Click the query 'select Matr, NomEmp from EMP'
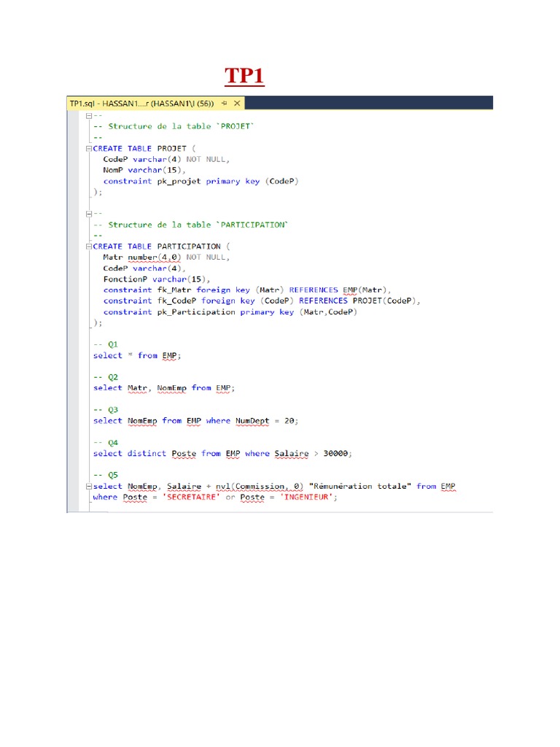Viewport: 560px width, 747px height. 164,388
